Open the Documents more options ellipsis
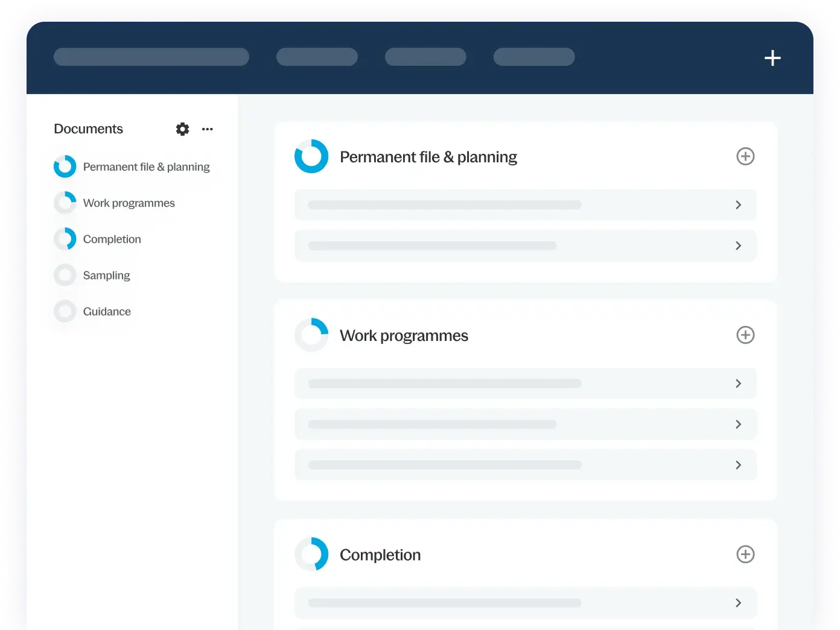The height and width of the screenshot is (630, 840). (x=208, y=129)
